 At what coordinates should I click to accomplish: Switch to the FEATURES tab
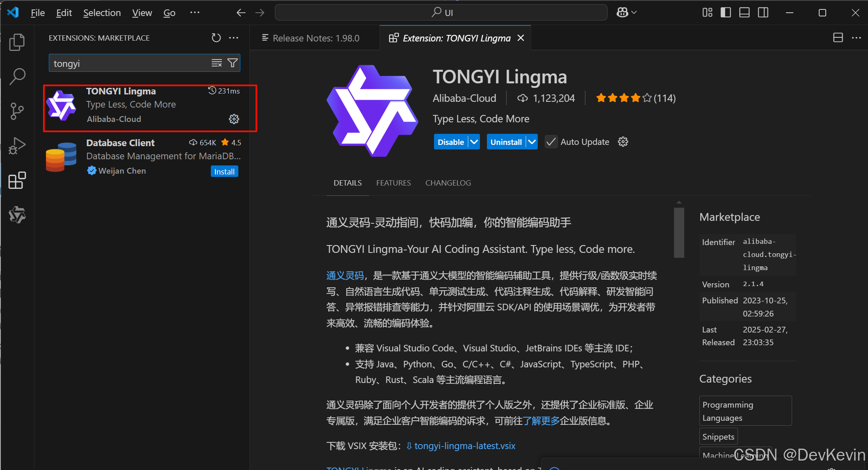pyautogui.click(x=393, y=183)
